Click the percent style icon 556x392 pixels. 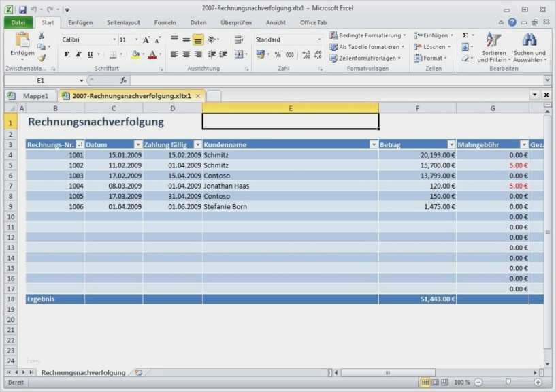click(278, 54)
